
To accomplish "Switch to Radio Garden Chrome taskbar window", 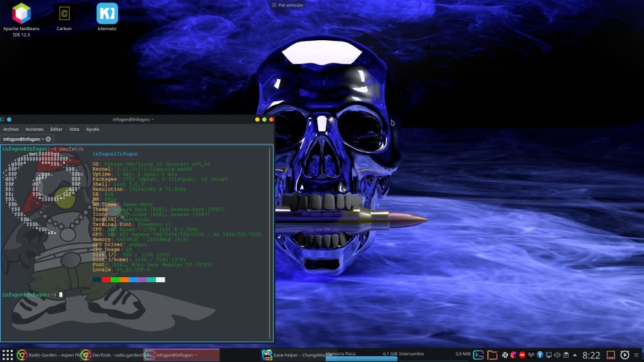I will tap(47, 355).
